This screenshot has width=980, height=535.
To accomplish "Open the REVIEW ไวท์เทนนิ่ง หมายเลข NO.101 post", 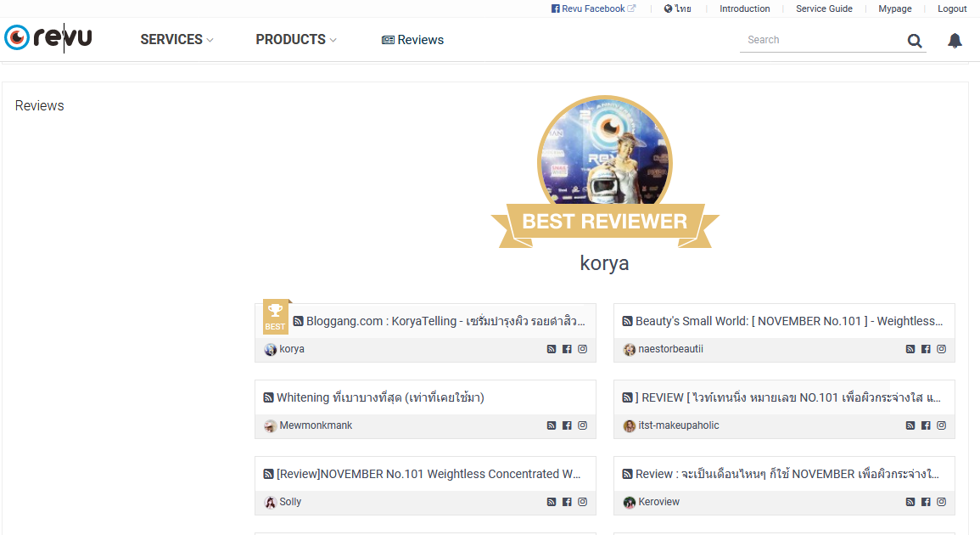I will (781, 397).
